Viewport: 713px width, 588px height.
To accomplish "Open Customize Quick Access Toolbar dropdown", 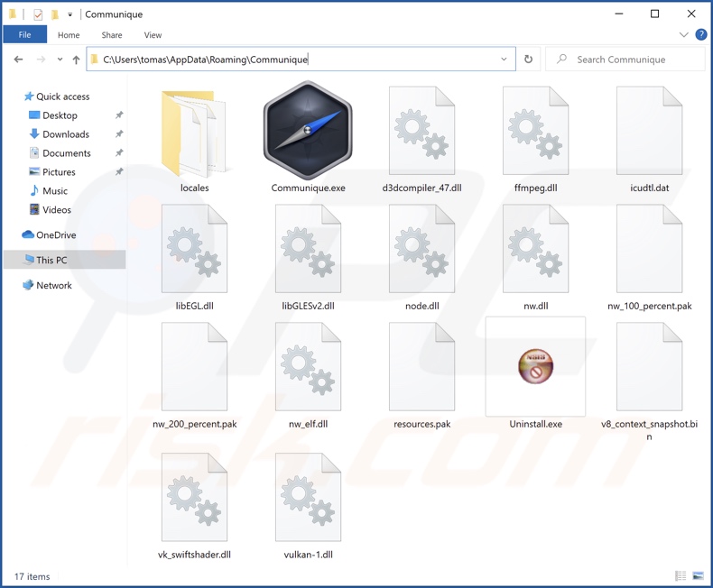I will (70, 14).
